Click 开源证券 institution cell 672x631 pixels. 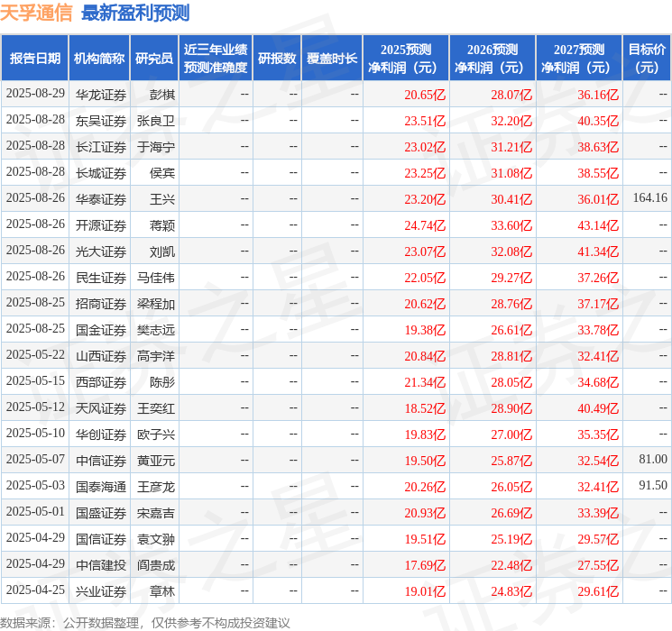[x=101, y=225]
